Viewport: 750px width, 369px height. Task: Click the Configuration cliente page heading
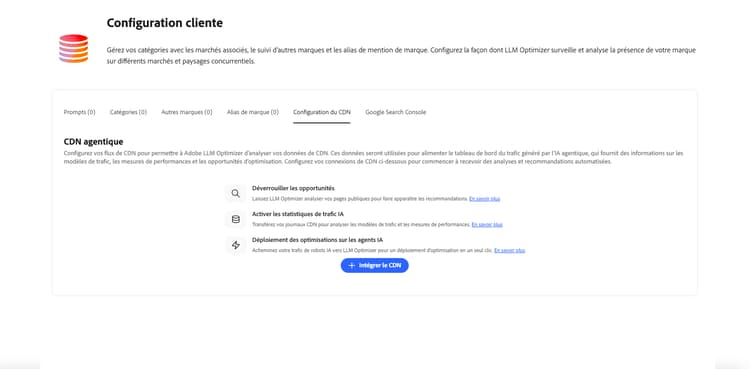pos(165,22)
